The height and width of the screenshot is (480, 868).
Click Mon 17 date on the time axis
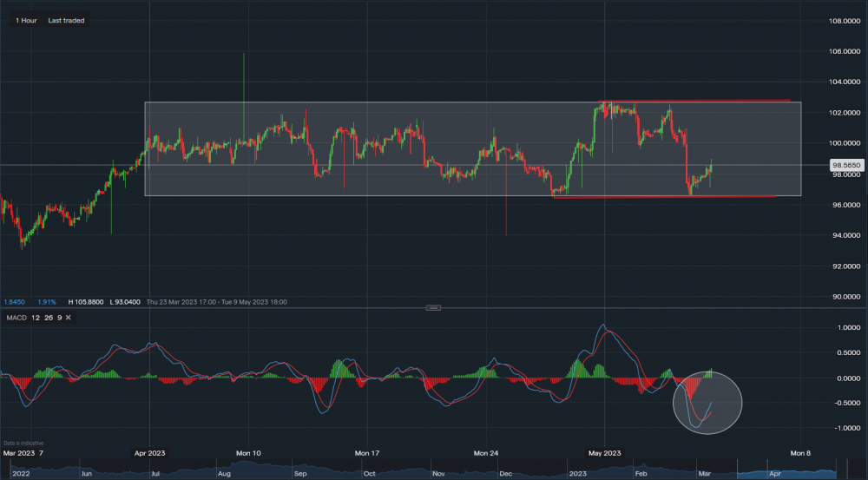(x=368, y=453)
